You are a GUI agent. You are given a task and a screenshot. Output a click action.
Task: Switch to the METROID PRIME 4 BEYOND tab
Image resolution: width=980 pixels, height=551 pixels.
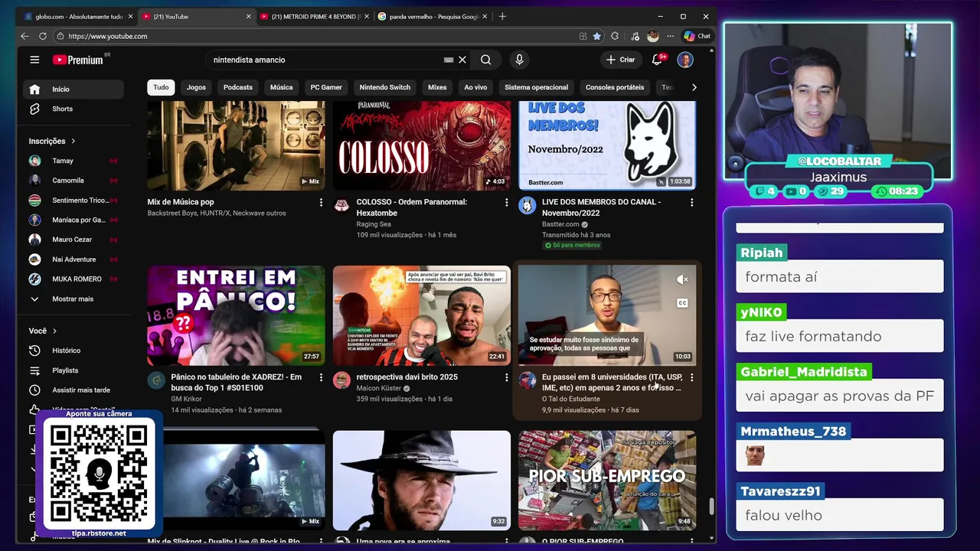click(313, 16)
